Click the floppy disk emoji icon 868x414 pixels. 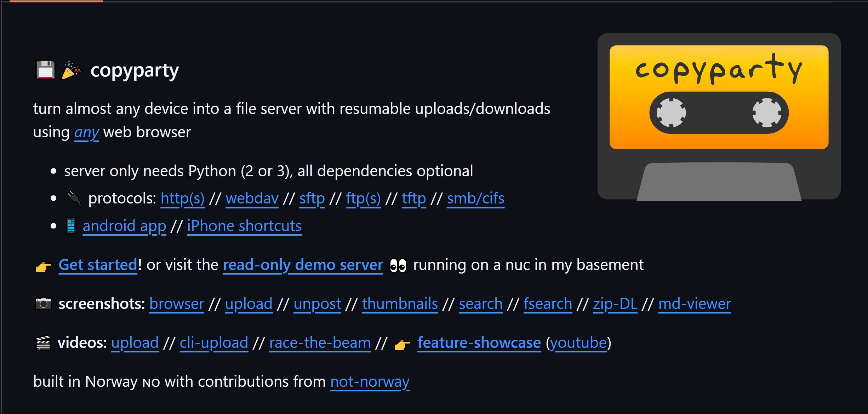pyautogui.click(x=45, y=70)
